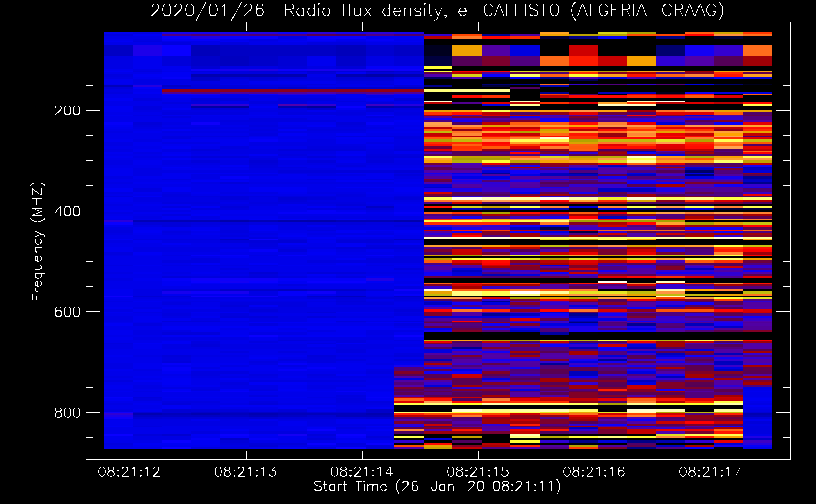The width and height of the screenshot is (816, 504).
Task: Select the 'e-CALLISTO (ALGERIA-CRAAG)' title text
Action: [591, 10]
